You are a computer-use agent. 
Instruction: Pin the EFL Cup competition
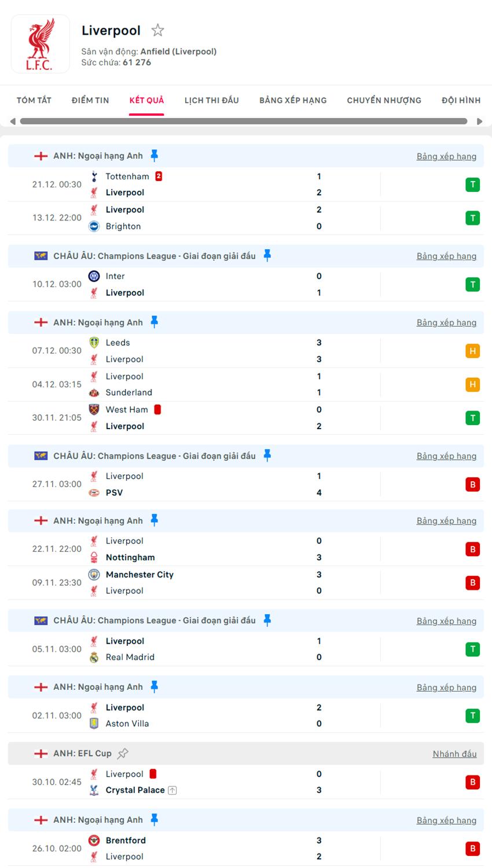pos(123,754)
